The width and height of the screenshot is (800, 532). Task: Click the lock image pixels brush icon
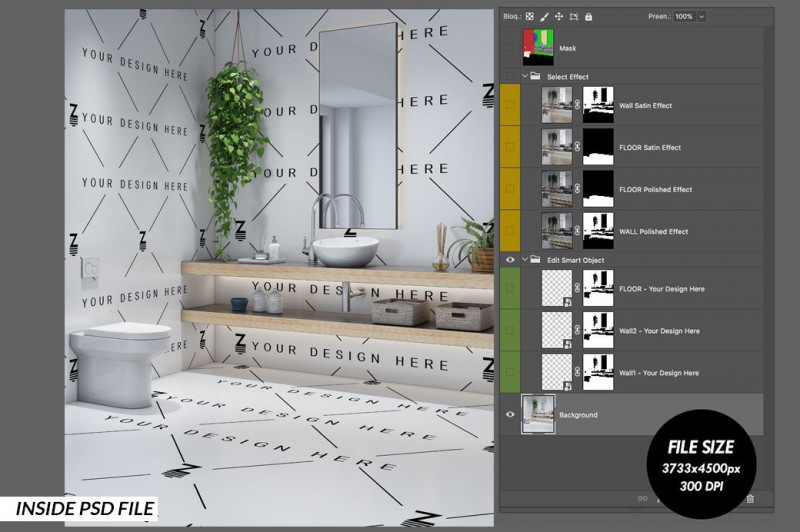[x=544, y=16]
